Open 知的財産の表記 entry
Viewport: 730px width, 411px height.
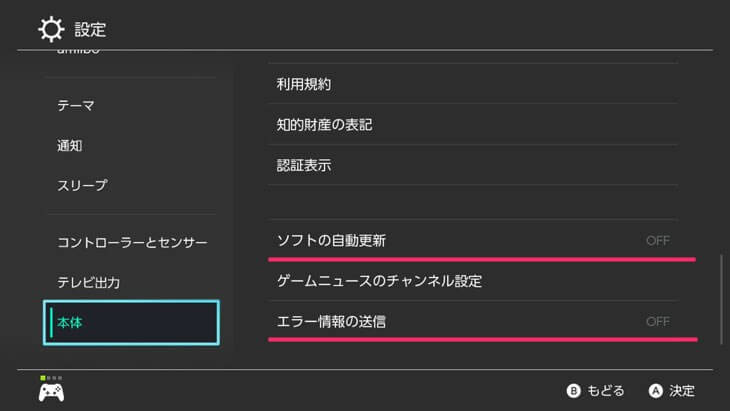(x=324, y=125)
